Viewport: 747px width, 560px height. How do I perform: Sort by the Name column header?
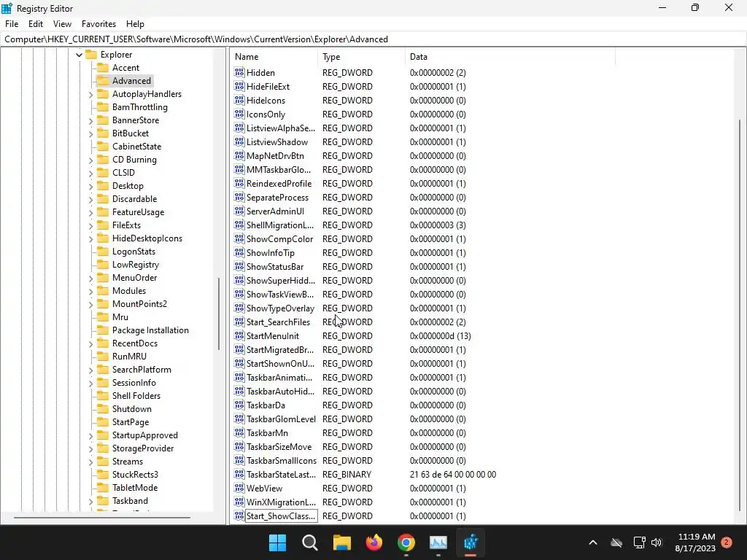[274, 57]
